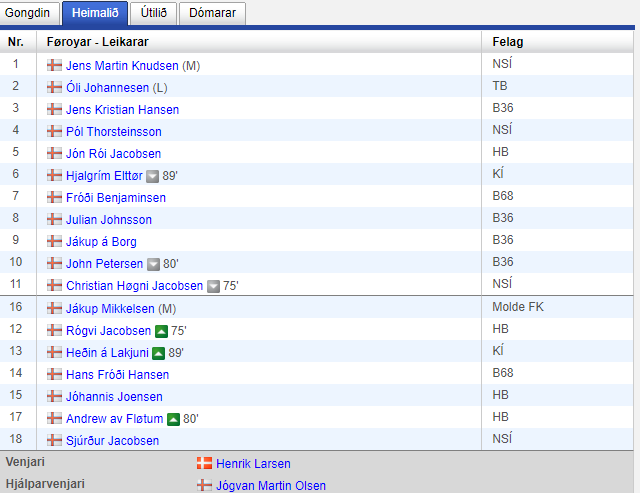Viewport: 640px width, 493px height.
Task: Switch to the Dómarar tab
Action: coord(214,13)
